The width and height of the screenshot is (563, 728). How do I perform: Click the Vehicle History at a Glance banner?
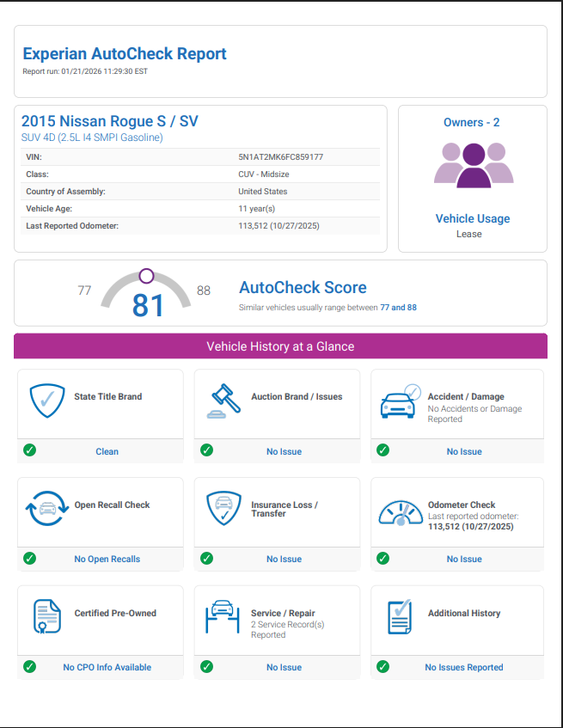[x=280, y=346]
